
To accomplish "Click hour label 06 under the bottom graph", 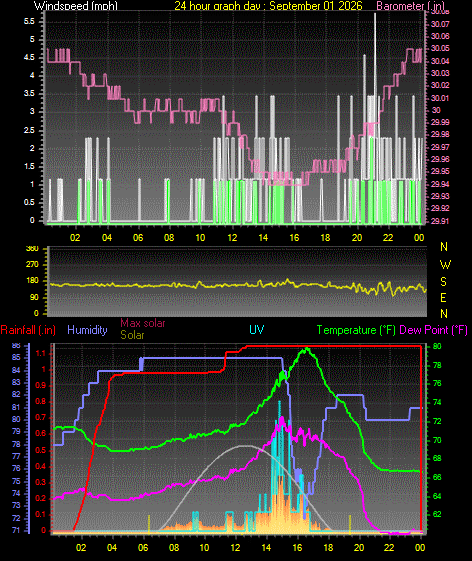I will click(x=143, y=547).
